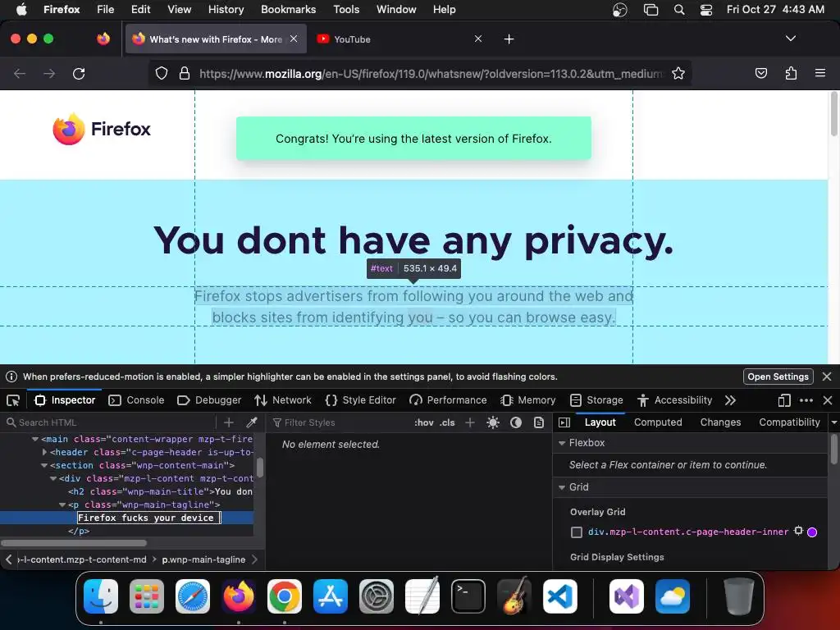
Task: Toggle light color scheme simulation sun icon
Action: pyautogui.click(x=493, y=422)
